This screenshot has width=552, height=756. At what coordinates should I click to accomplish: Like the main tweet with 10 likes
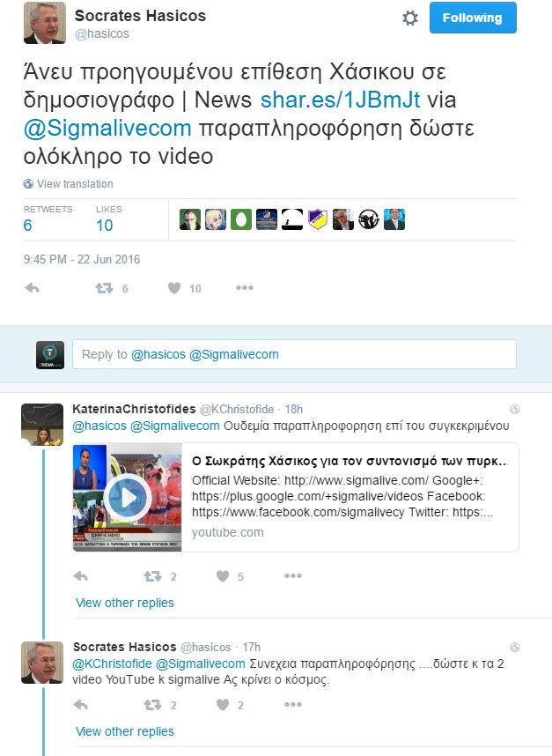174,288
